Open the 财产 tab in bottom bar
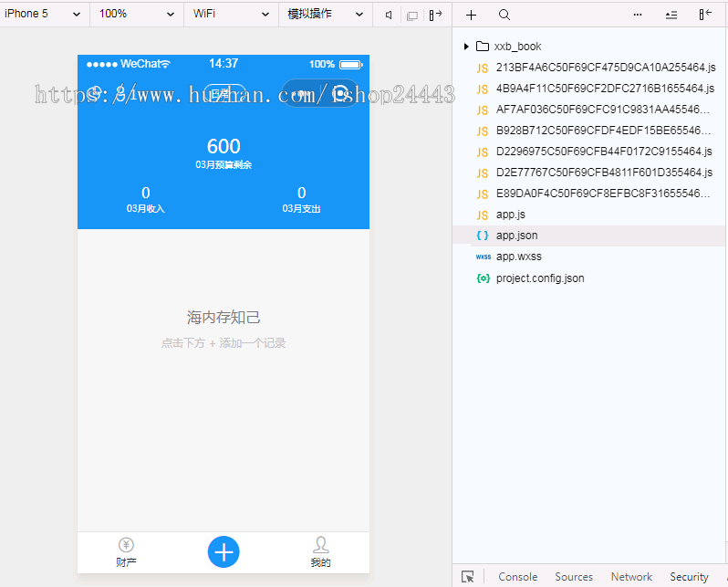The width and height of the screenshot is (728, 587). (126, 552)
